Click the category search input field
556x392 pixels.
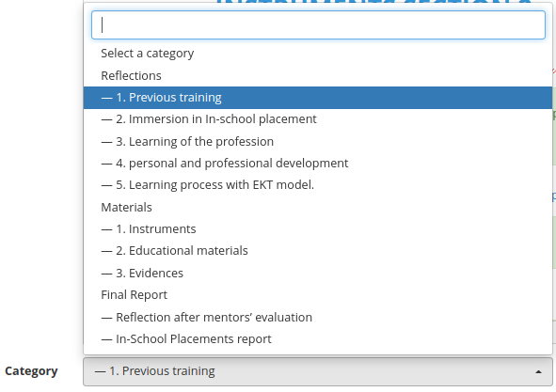[318, 24]
